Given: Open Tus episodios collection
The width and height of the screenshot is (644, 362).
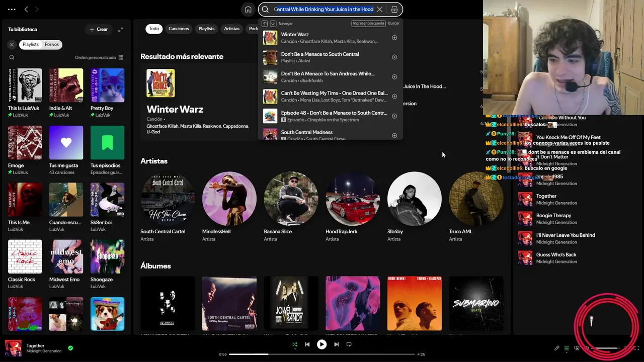Looking at the screenshot, I should 107,150.
